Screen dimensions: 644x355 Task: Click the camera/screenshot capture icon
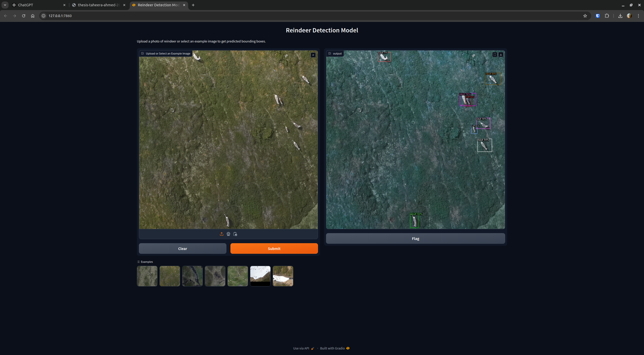228,234
